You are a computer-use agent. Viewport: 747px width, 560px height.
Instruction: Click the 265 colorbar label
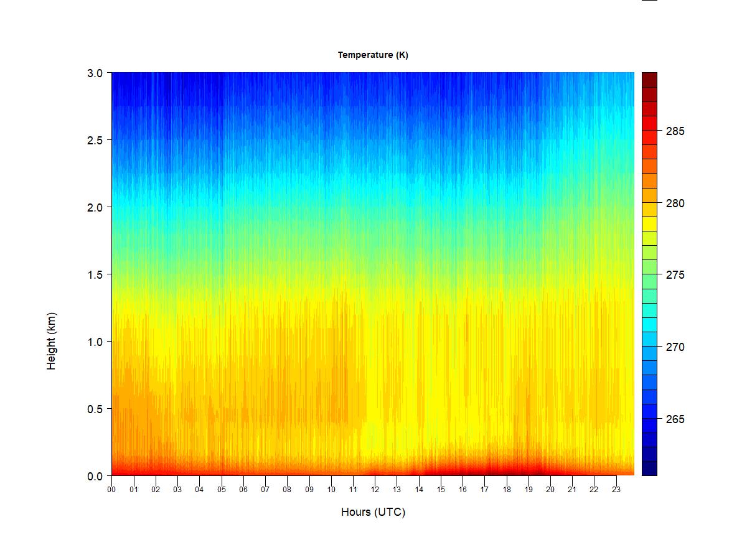[x=675, y=419]
